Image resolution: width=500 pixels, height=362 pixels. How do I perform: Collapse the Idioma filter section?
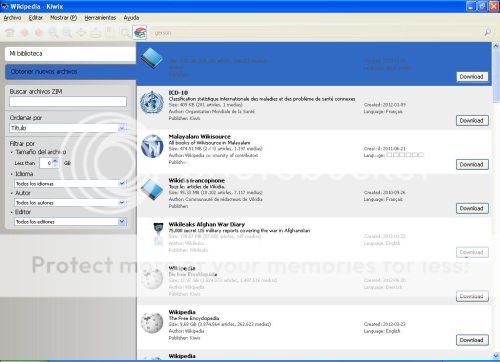pos(12,174)
